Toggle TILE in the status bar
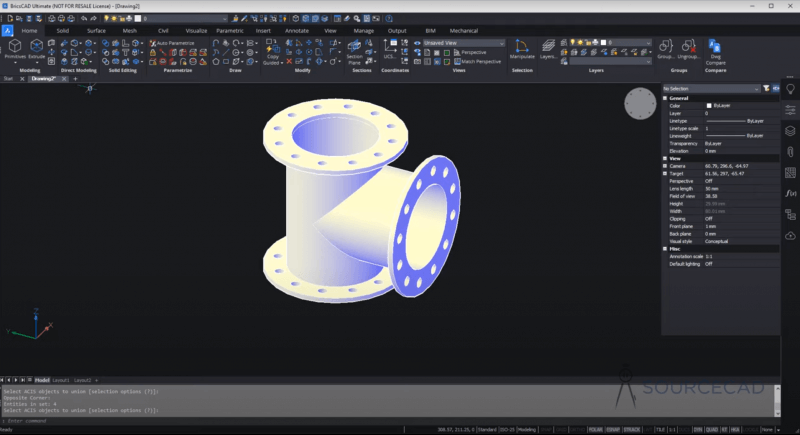Image resolution: width=800 pixels, height=435 pixels. [x=660, y=430]
